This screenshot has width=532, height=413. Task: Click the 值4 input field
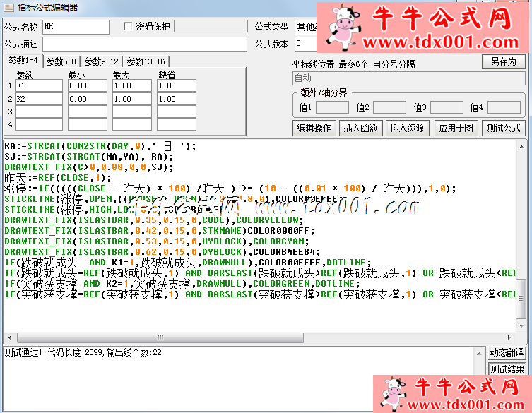point(504,107)
